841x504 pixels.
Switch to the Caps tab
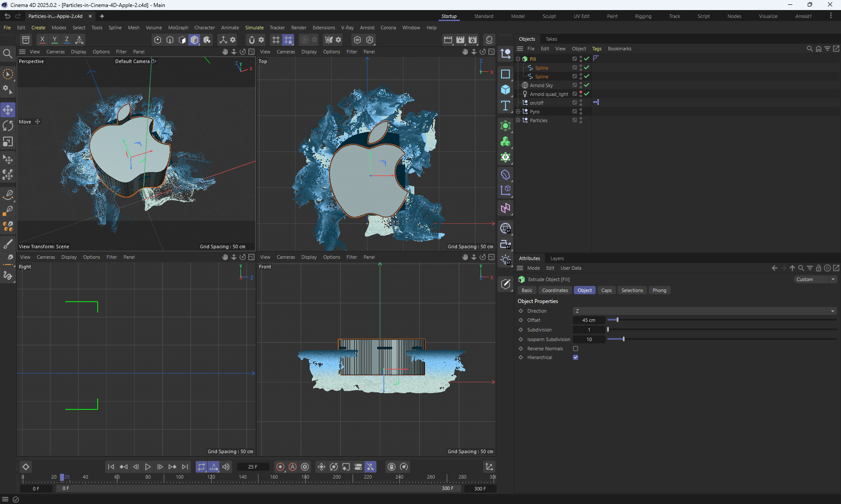606,290
